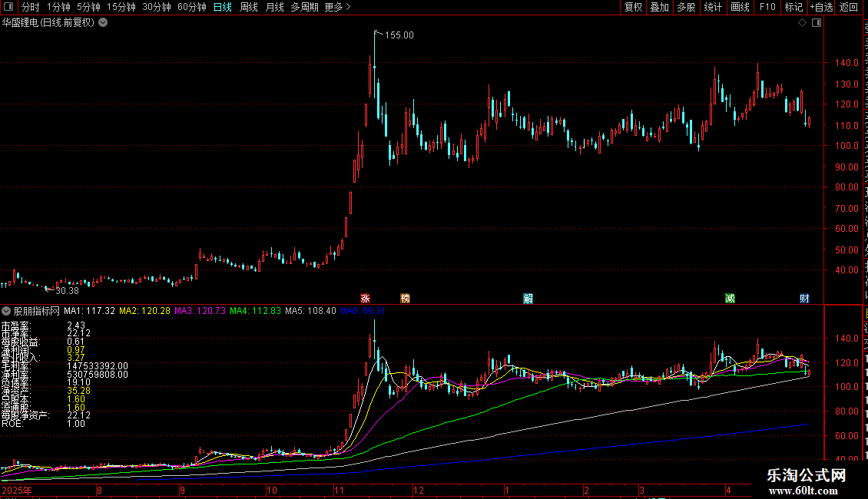Click the 叠加 overlay button

point(659,7)
